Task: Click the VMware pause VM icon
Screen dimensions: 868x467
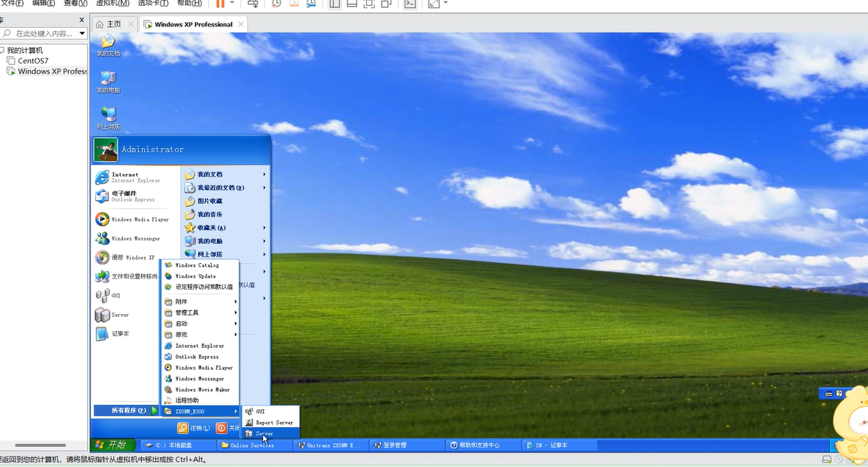Action: pyautogui.click(x=220, y=4)
